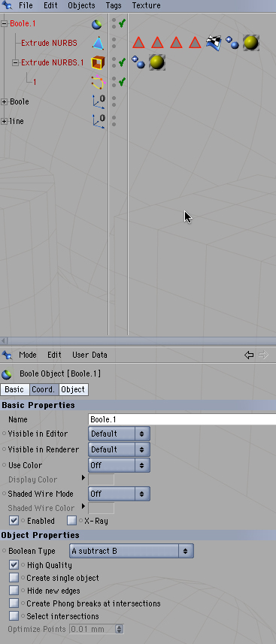Viewport: 276px width, 644px height.
Task: Expand Shaded Wire Color disclosure triangle
Action: [x=83, y=506]
